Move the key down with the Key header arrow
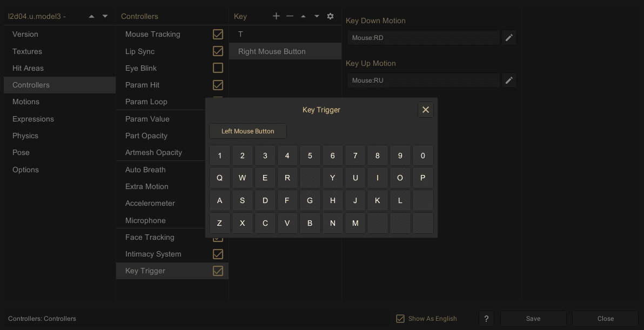 coord(317,16)
